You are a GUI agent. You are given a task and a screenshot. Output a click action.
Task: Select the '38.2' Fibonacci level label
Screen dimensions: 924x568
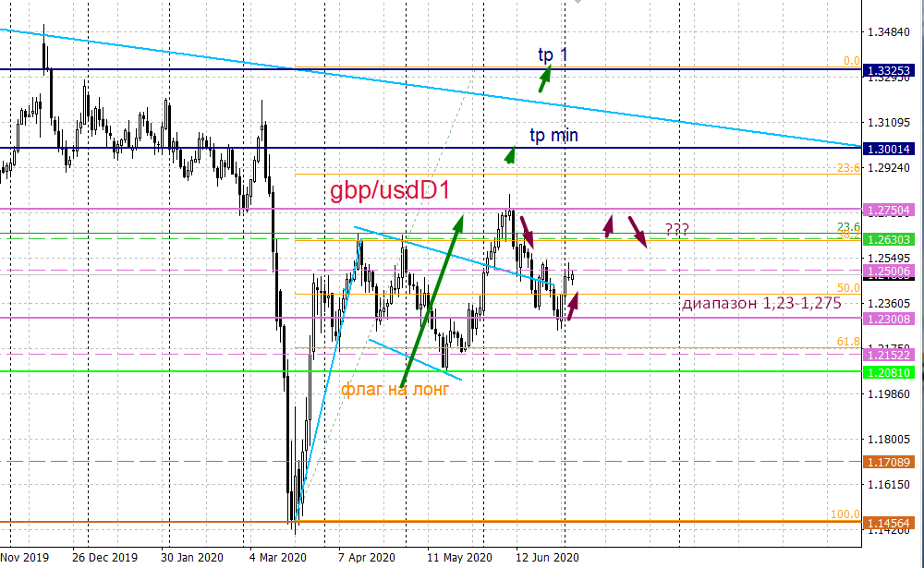(848, 236)
